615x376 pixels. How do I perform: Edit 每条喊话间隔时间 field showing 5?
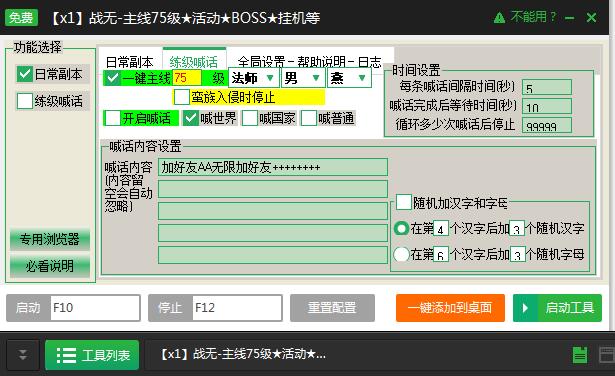(547, 87)
